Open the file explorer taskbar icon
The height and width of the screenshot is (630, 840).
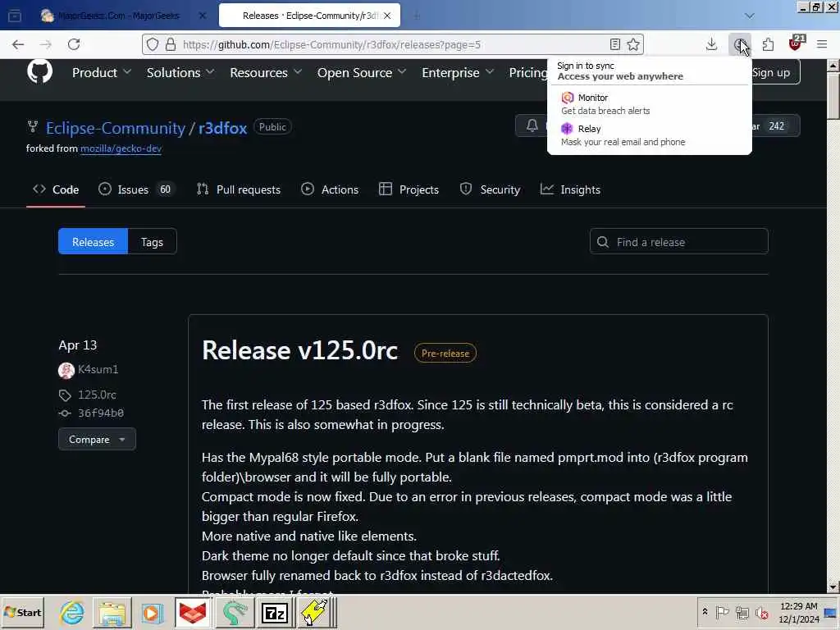click(112, 612)
